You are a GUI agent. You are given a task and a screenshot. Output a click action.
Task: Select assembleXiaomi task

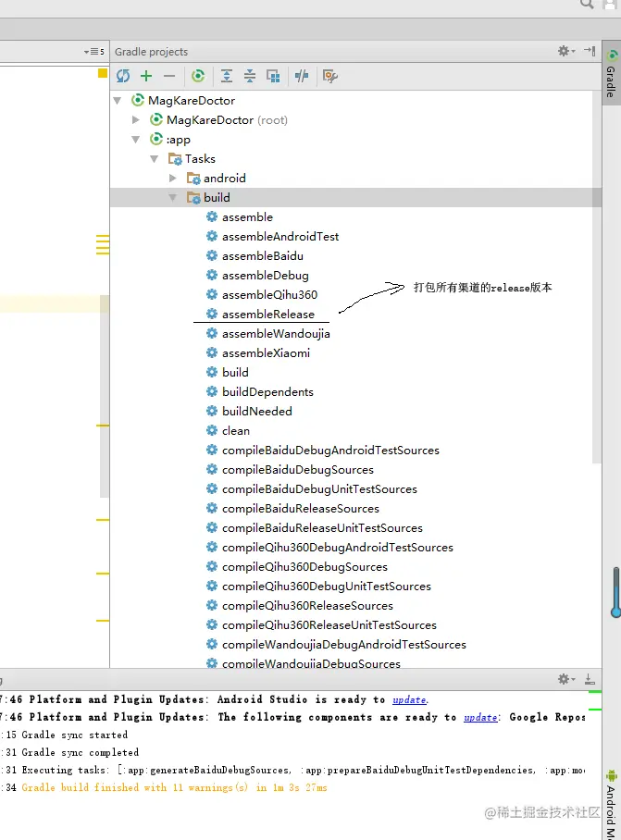click(x=258, y=353)
